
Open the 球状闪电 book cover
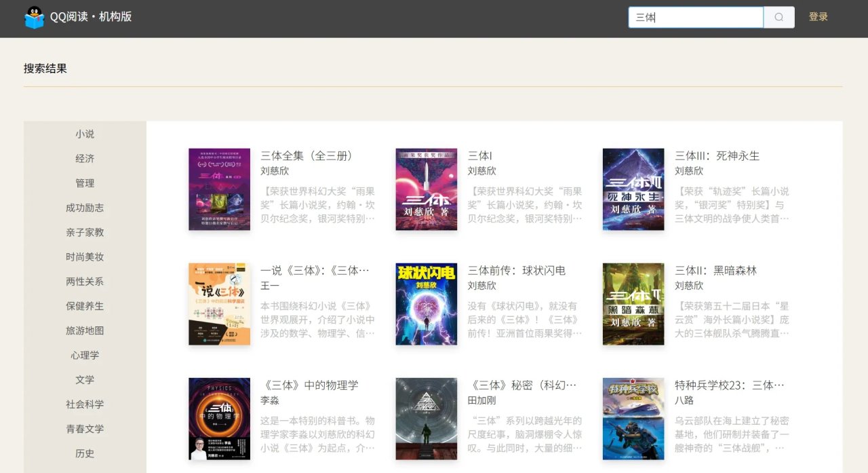427,304
